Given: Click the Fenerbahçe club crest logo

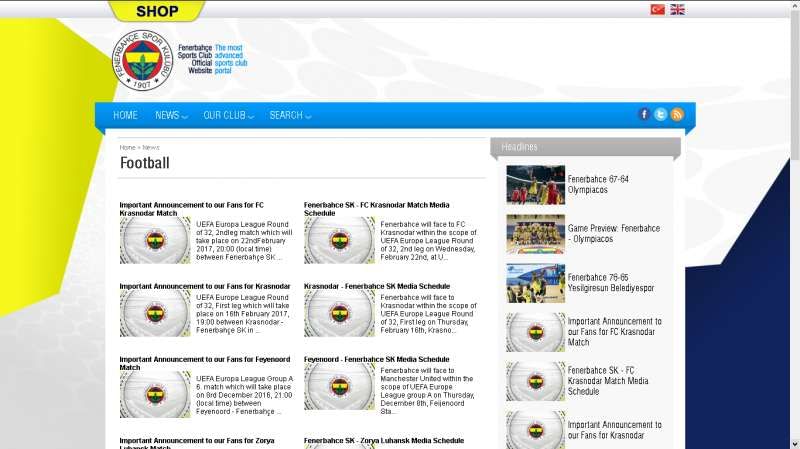Looking at the screenshot, I should [142, 62].
